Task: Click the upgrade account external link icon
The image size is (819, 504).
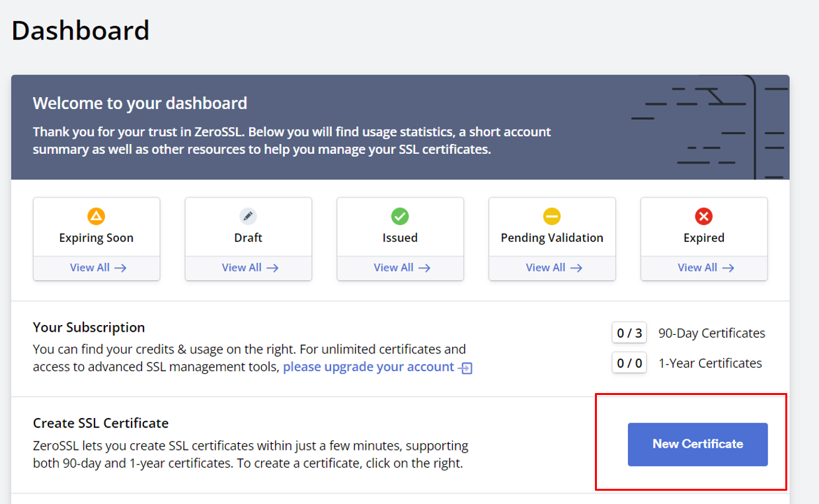Action: (x=466, y=368)
